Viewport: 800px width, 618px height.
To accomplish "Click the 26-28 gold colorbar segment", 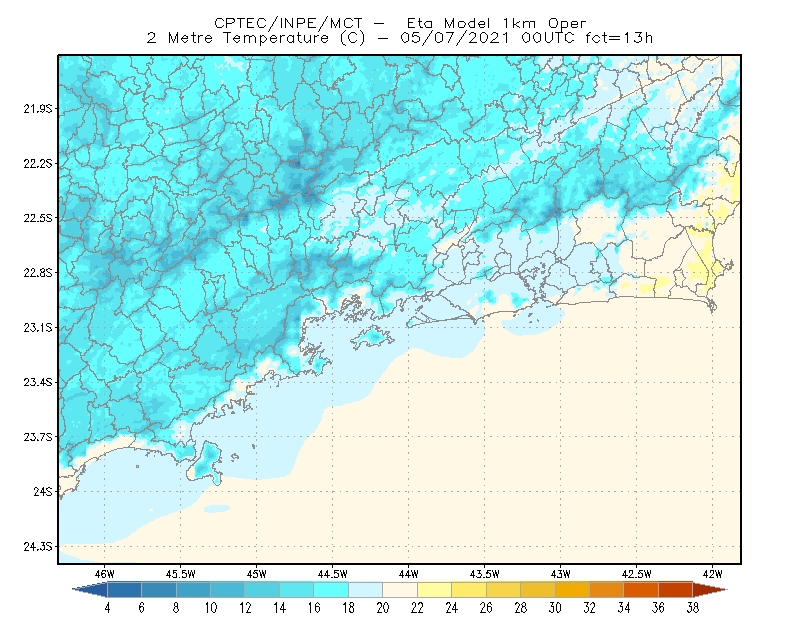I will [503, 589].
